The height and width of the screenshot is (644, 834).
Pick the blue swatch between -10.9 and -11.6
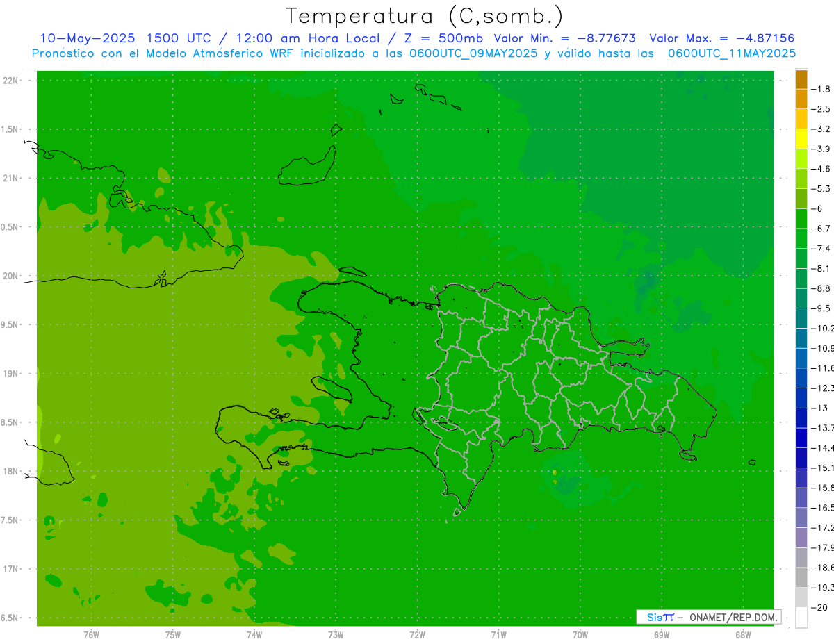801,358
